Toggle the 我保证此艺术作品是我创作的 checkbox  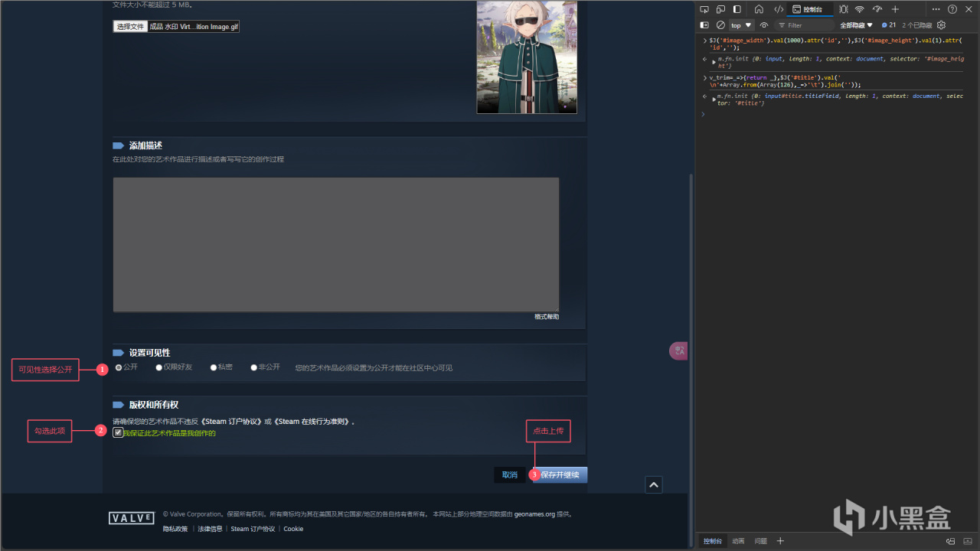coord(118,433)
